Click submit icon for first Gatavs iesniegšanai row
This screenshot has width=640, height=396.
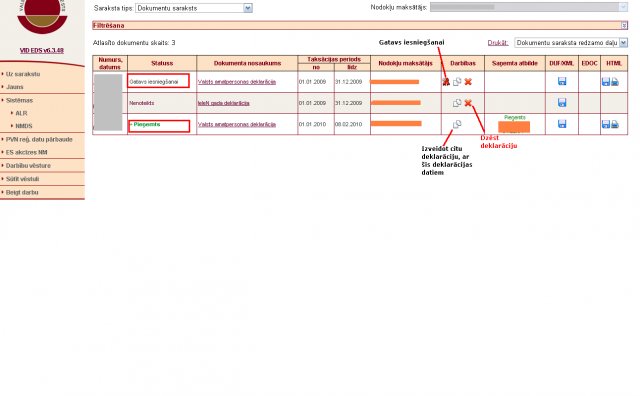pos(446,82)
